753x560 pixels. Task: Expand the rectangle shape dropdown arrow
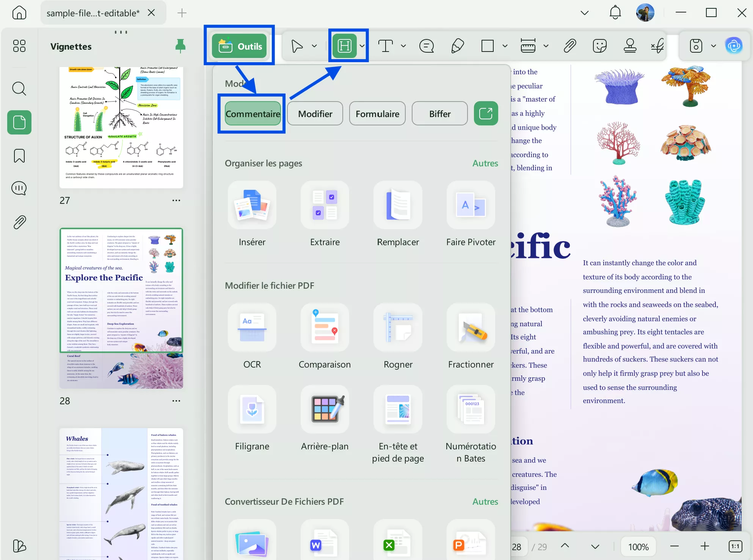(505, 46)
